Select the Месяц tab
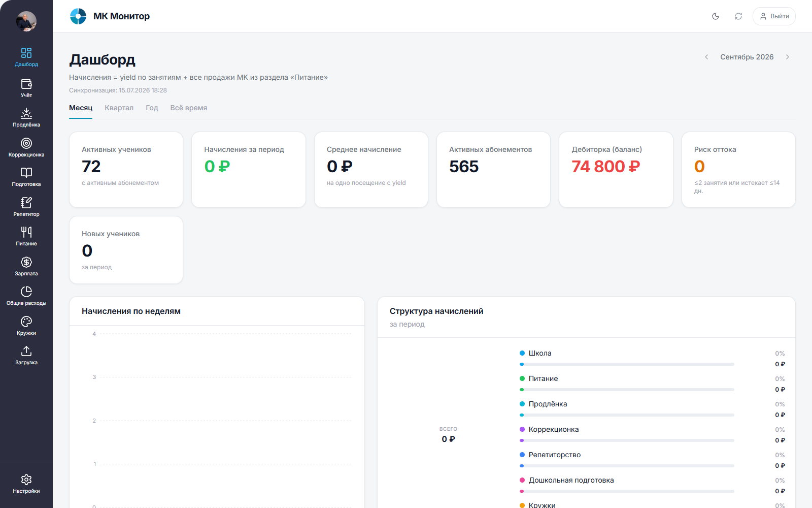 [x=81, y=108]
